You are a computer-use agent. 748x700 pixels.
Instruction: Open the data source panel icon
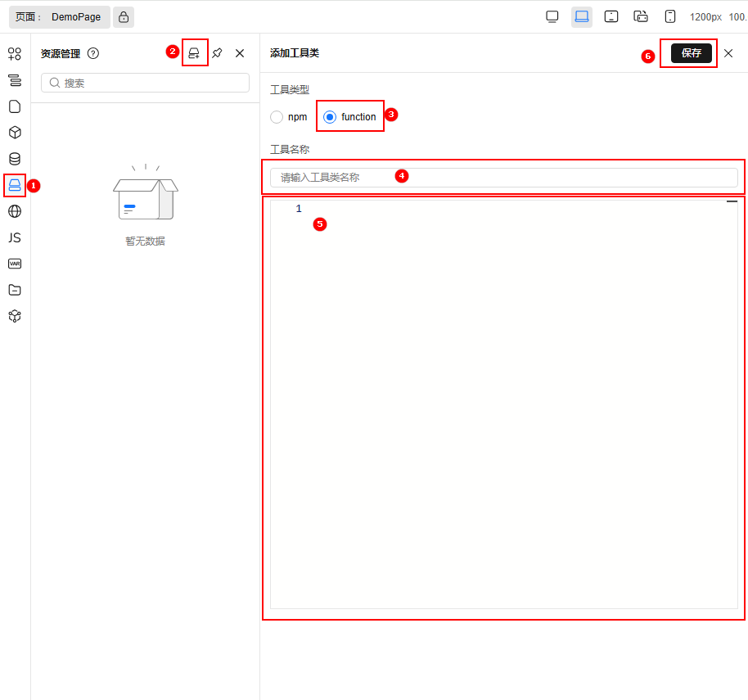click(x=14, y=159)
